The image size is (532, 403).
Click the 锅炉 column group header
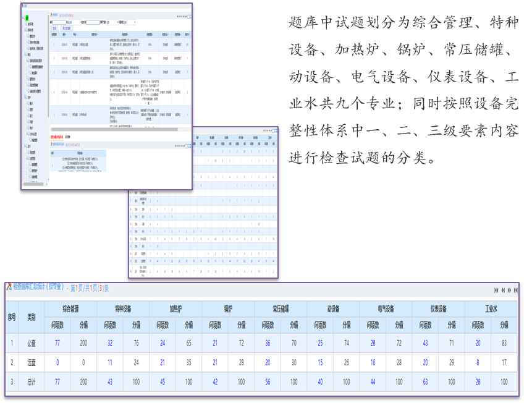click(229, 308)
